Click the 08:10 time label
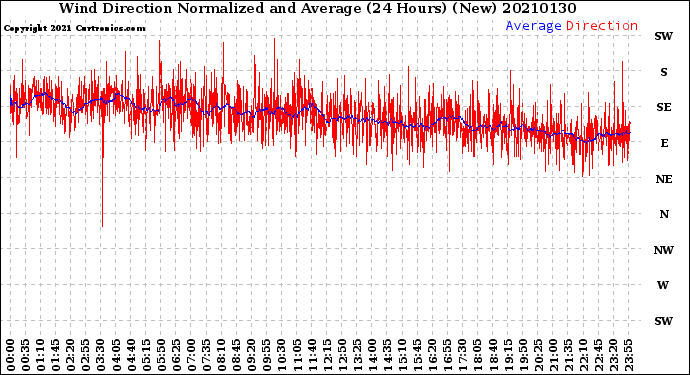 pos(221,355)
